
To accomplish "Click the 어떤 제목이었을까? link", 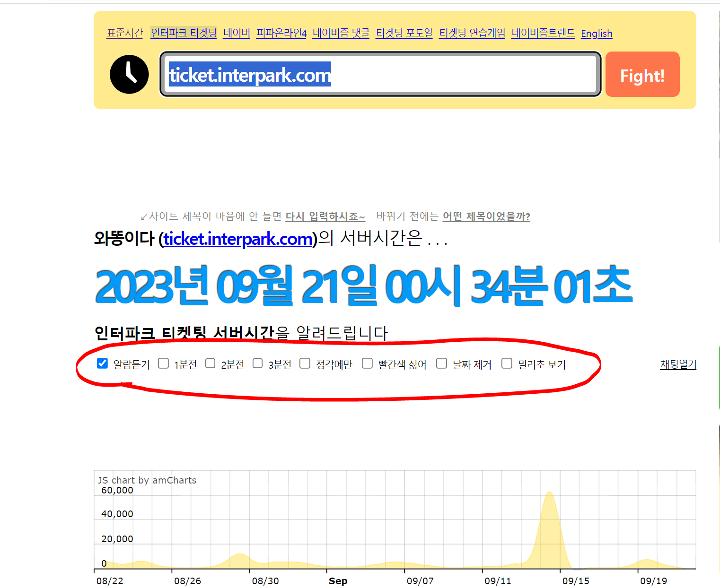I will click(x=486, y=216).
